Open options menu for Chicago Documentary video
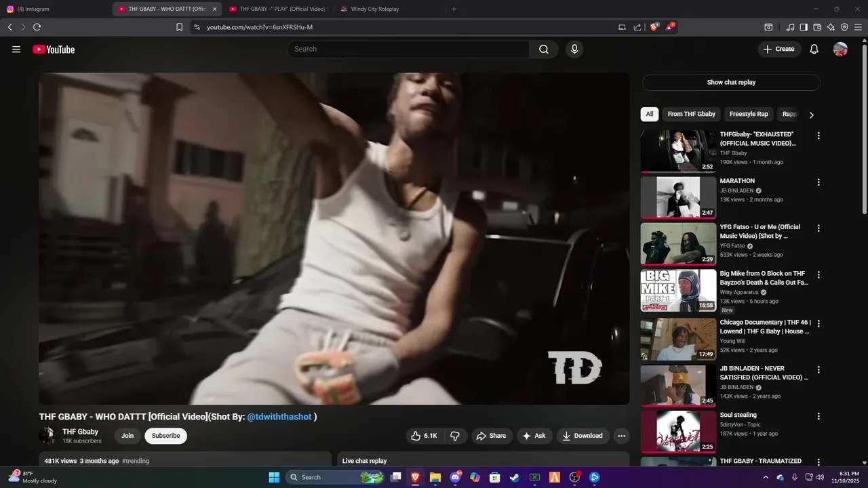The image size is (868, 488). point(818,323)
